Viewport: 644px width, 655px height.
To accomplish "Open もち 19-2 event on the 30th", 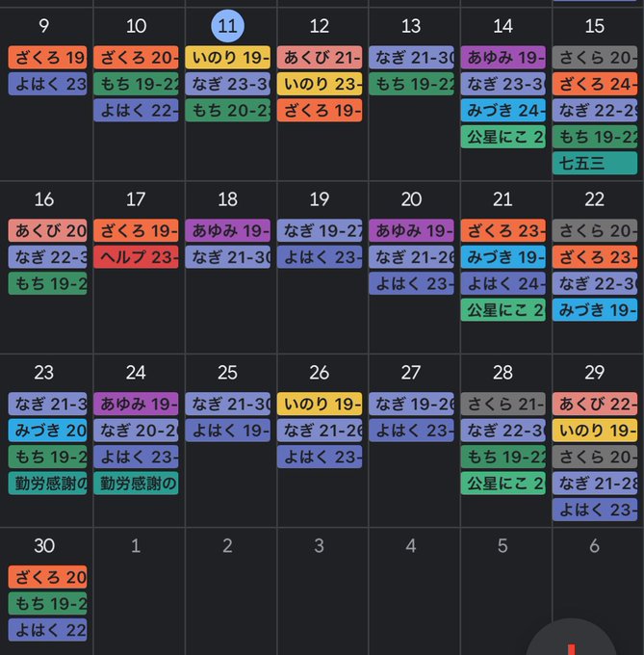I will pos(47,604).
